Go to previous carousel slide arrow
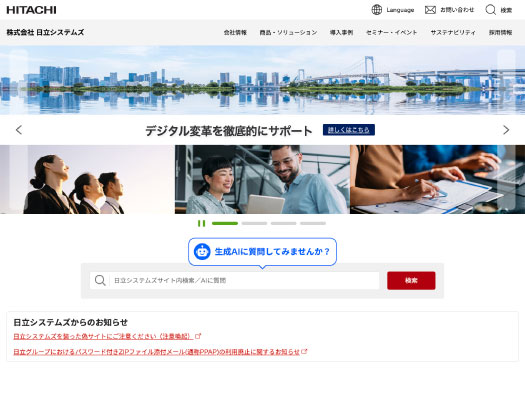Viewport: 525px width, 400px height. pyautogui.click(x=19, y=130)
